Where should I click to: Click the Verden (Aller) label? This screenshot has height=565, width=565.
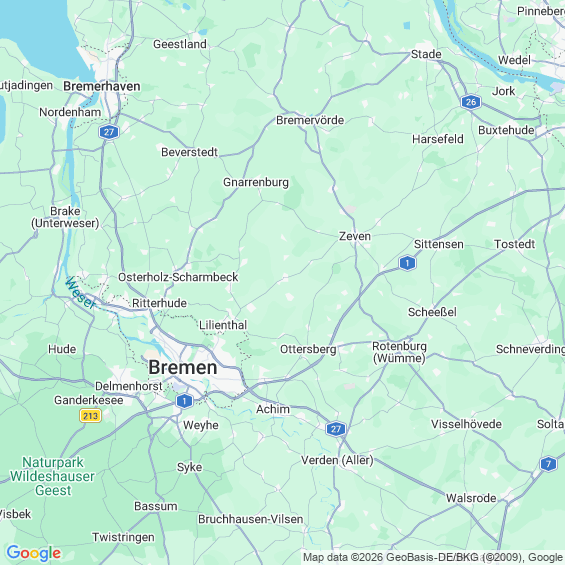coord(337,460)
